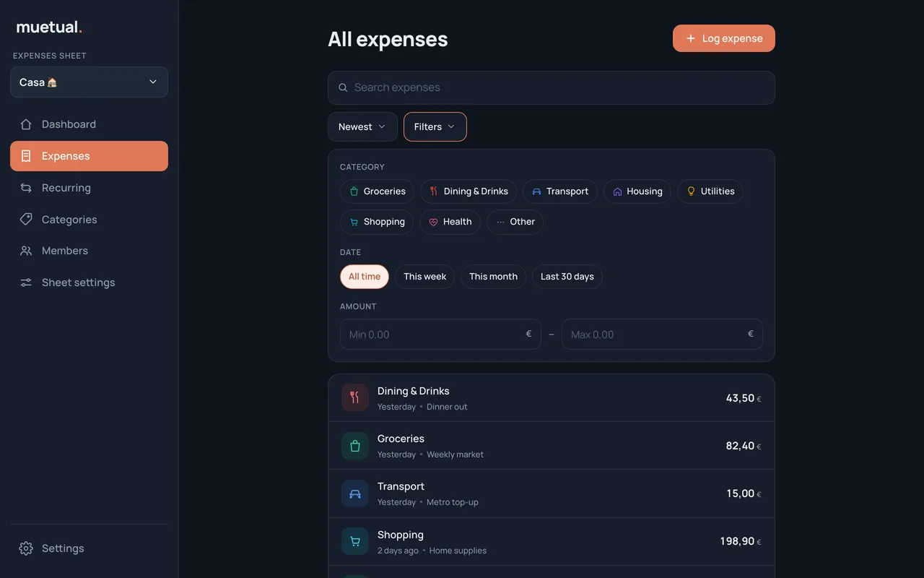This screenshot has width=924, height=578.
Task: Toggle the Transport category filter chip
Action: click(x=560, y=191)
